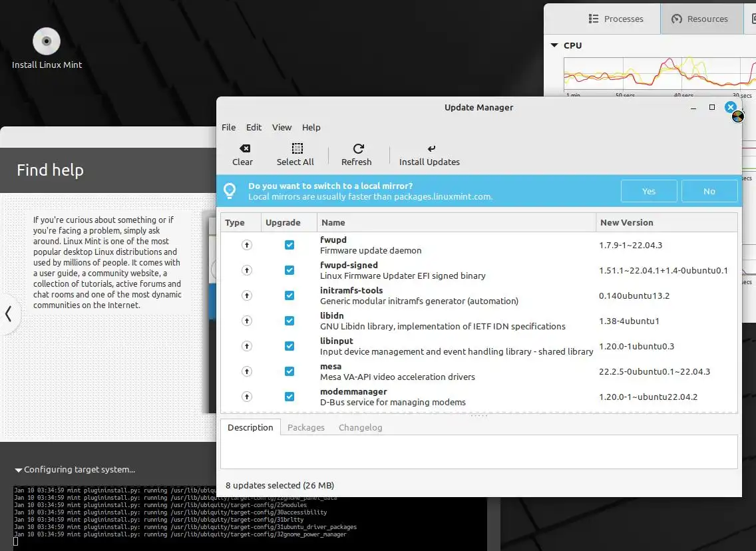This screenshot has height=551, width=756.
Task: Click '8 updates selected (26 MB)' status text
Action: [x=280, y=485]
